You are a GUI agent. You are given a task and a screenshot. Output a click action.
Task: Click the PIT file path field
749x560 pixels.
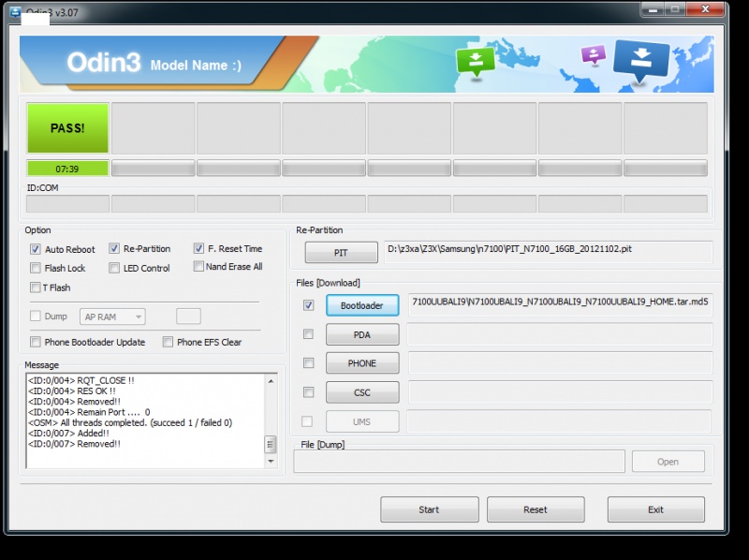click(548, 252)
